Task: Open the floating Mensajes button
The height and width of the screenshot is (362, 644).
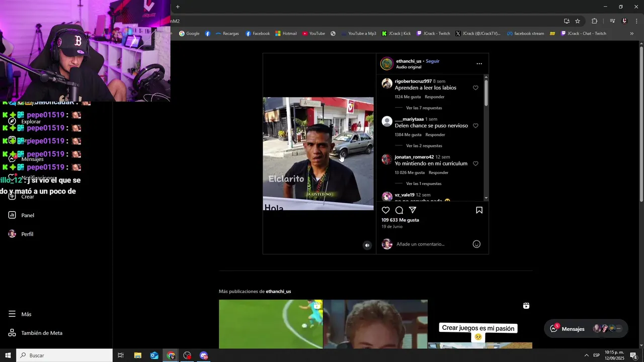Action: [x=586, y=329]
